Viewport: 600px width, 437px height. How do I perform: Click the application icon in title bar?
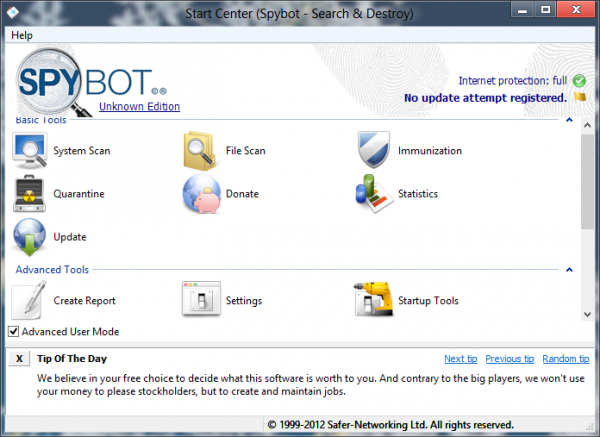coord(12,13)
